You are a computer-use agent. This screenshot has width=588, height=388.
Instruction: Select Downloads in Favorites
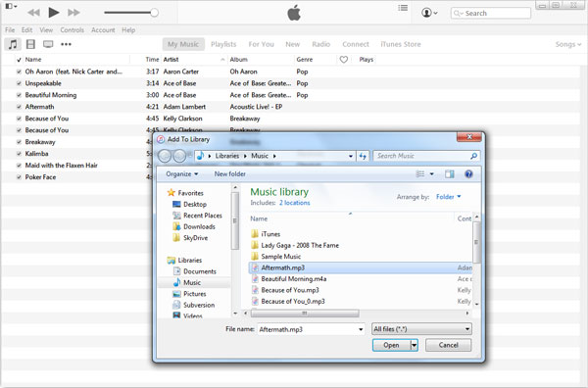(x=194, y=226)
